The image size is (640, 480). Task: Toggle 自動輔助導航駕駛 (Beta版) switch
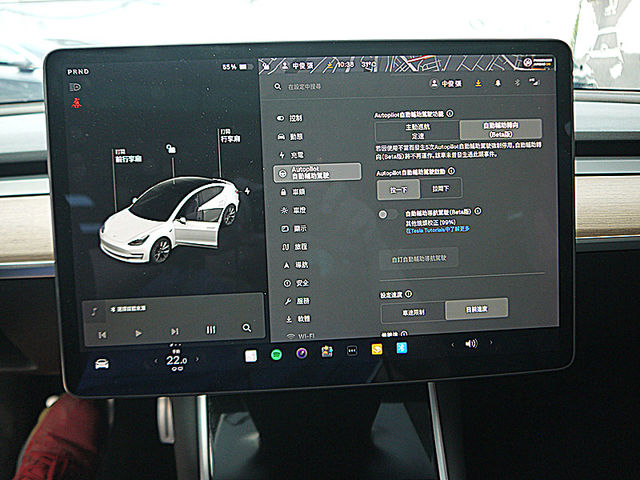387,214
